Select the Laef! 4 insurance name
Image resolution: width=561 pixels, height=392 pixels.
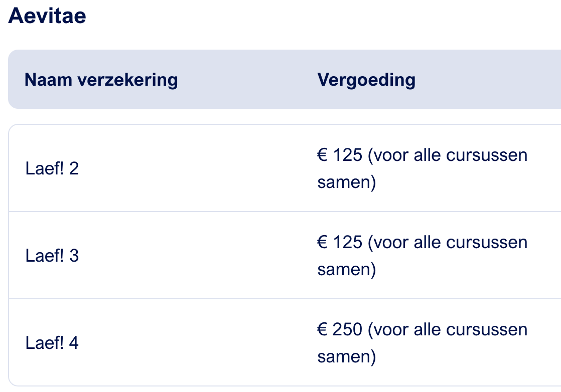tap(52, 343)
